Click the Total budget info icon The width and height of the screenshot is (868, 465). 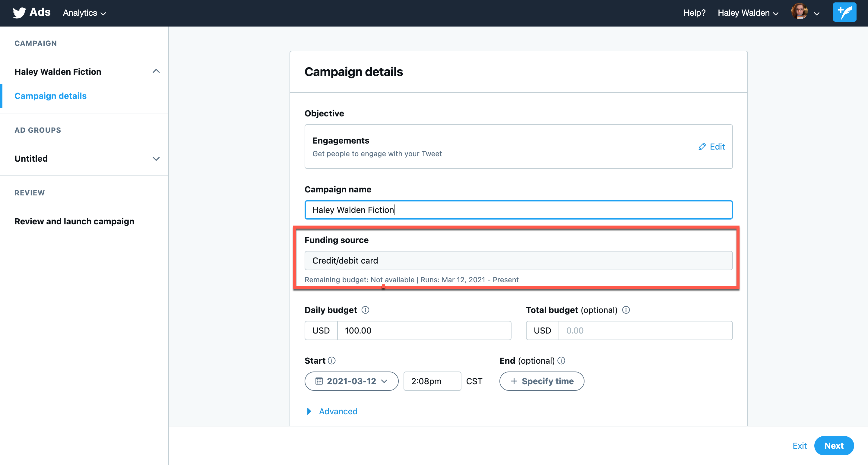(626, 310)
